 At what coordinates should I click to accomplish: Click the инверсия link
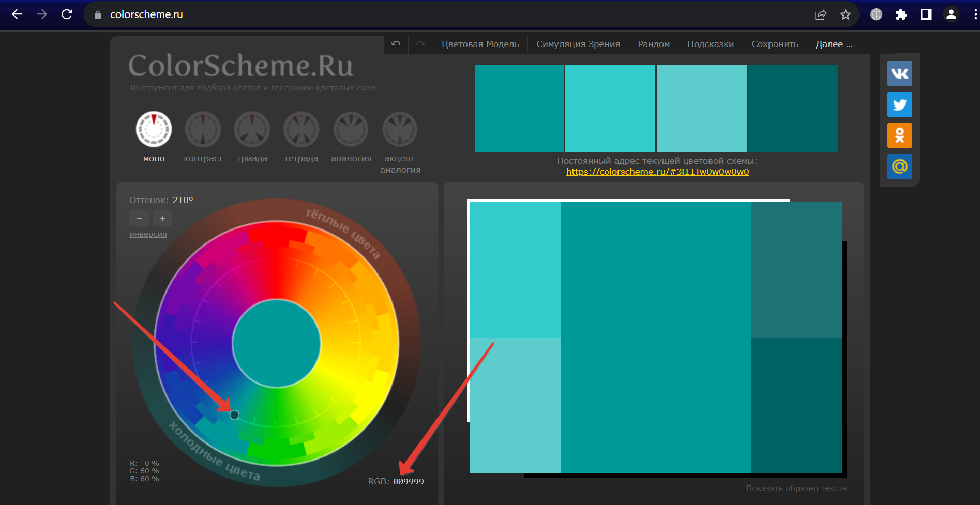coord(148,234)
